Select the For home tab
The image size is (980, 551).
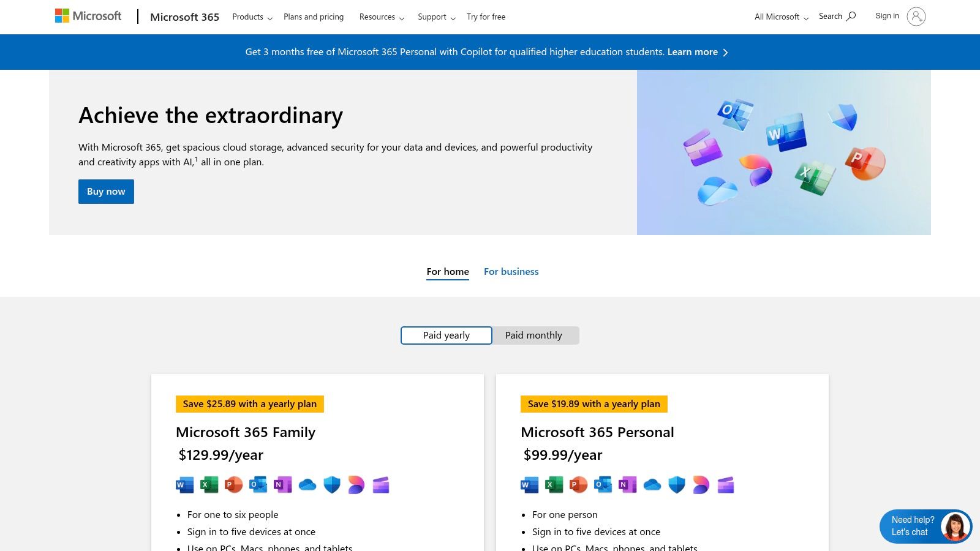[448, 272]
